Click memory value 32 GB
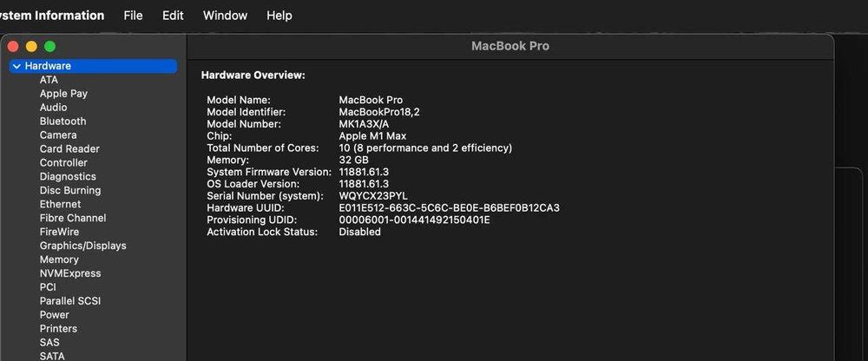The height and width of the screenshot is (361, 868). click(x=354, y=160)
